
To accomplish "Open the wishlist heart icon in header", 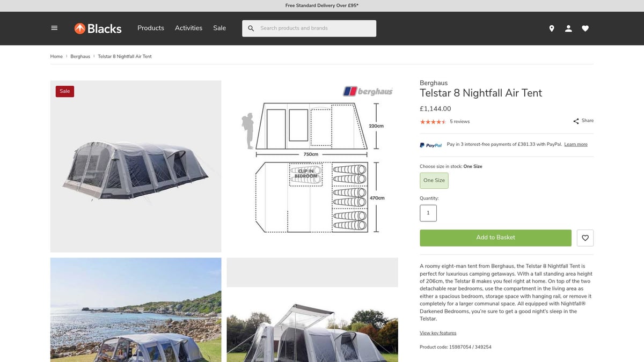I will [x=585, y=28].
